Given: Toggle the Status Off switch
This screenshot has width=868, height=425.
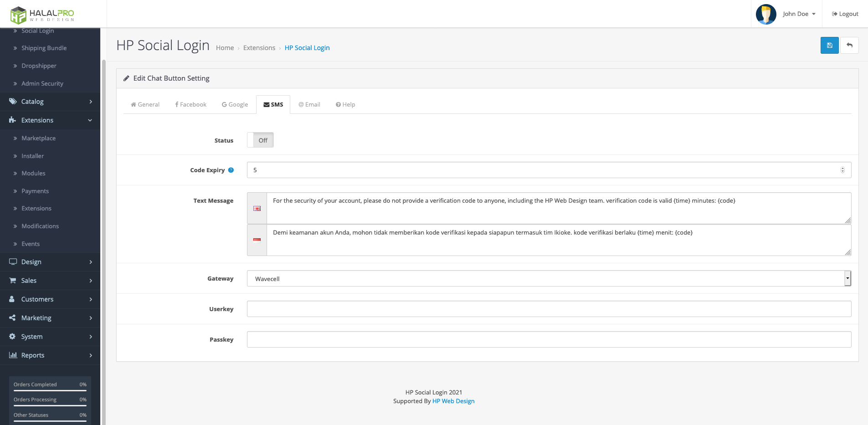Looking at the screenshot, I should 260,140.
